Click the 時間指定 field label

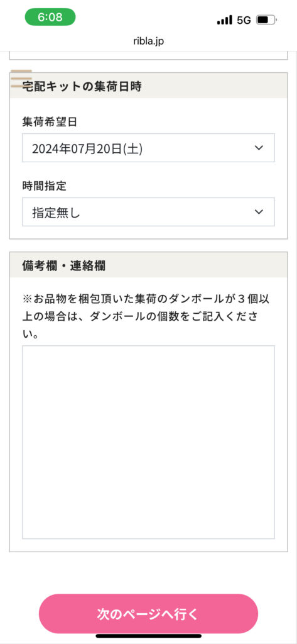point(44,186)
